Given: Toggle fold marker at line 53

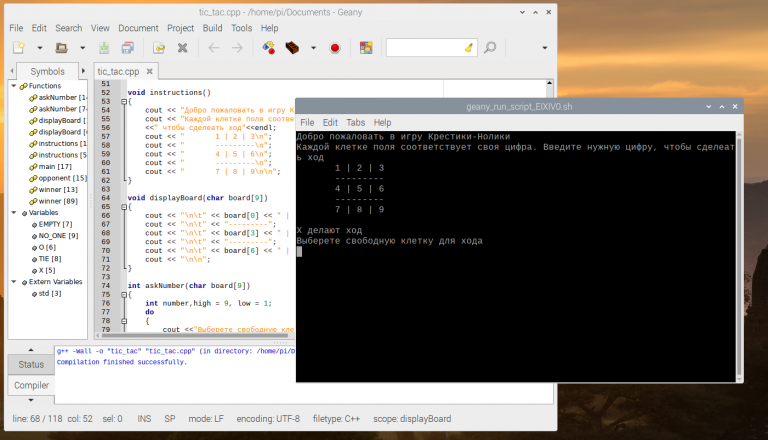Looking at the screenshot, I should 124,101.
